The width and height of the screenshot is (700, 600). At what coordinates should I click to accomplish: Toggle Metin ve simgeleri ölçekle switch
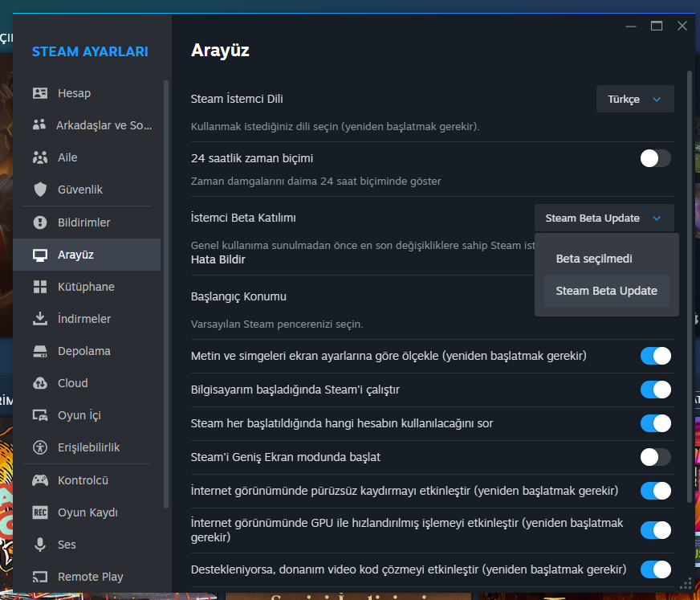(655, 356)
